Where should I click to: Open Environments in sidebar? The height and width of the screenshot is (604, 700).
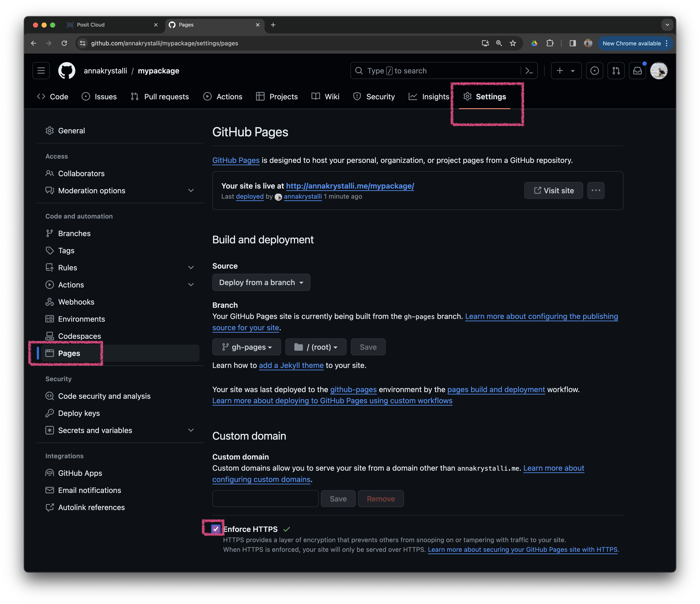tap(75, 319)
